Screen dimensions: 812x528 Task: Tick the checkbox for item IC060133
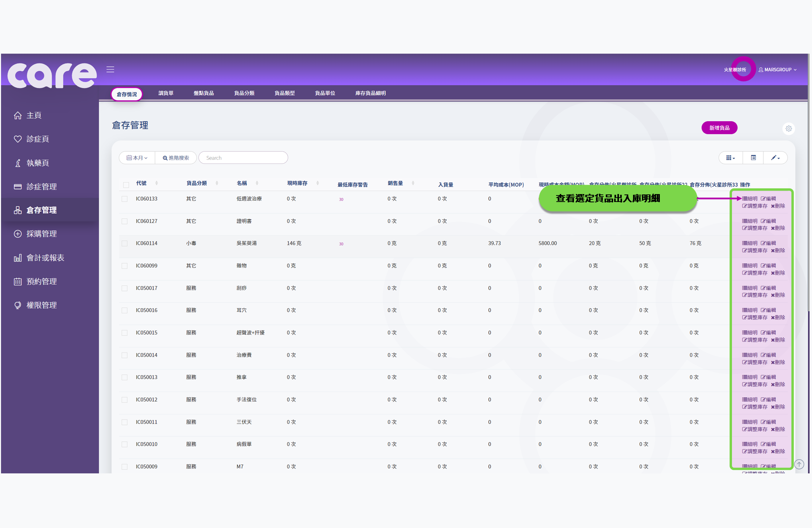(125, 199)
